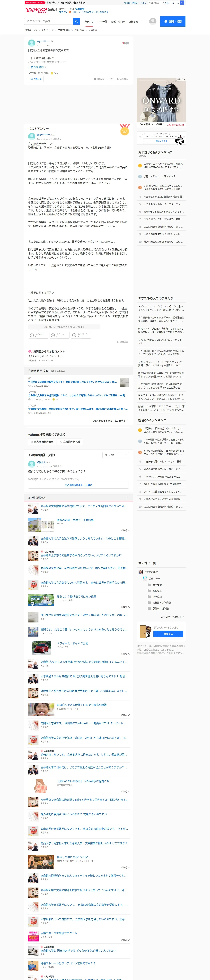210x980 pixels.
Task: Select the Q&A一覧 tab
Action: (103, 22)
